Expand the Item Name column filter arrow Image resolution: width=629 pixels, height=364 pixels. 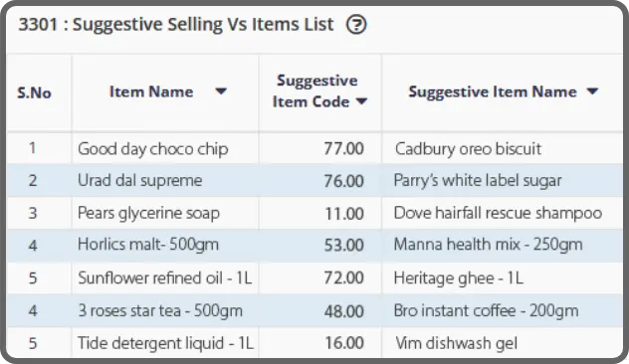coord(221,91)
